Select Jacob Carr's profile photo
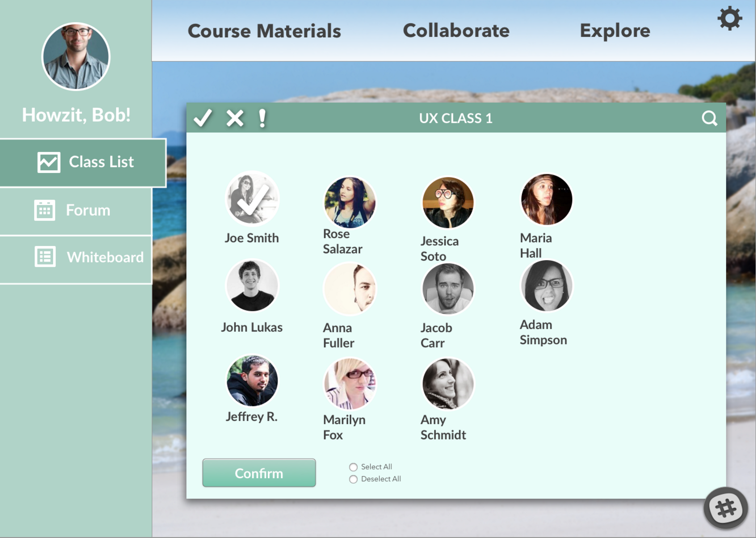 click(x=448, y=289)
